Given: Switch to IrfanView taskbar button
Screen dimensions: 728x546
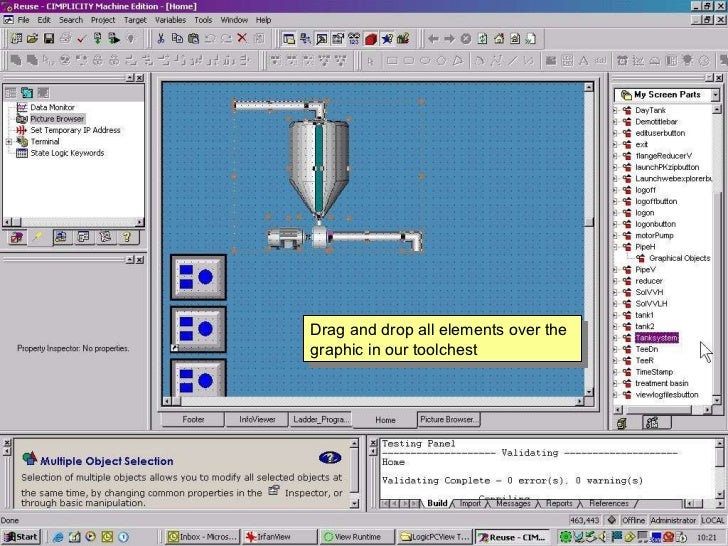Looking at the screenshot, I should [279, 537].
